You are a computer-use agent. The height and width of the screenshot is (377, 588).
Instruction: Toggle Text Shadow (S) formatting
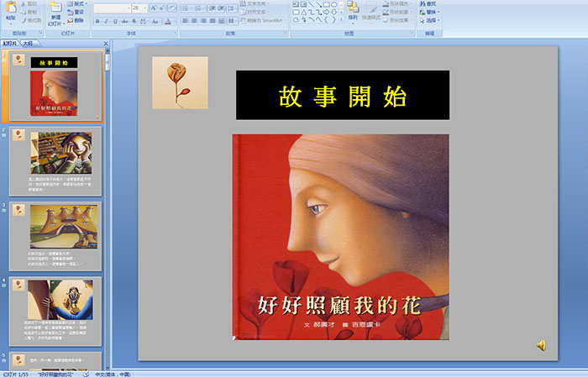[134, 21]
